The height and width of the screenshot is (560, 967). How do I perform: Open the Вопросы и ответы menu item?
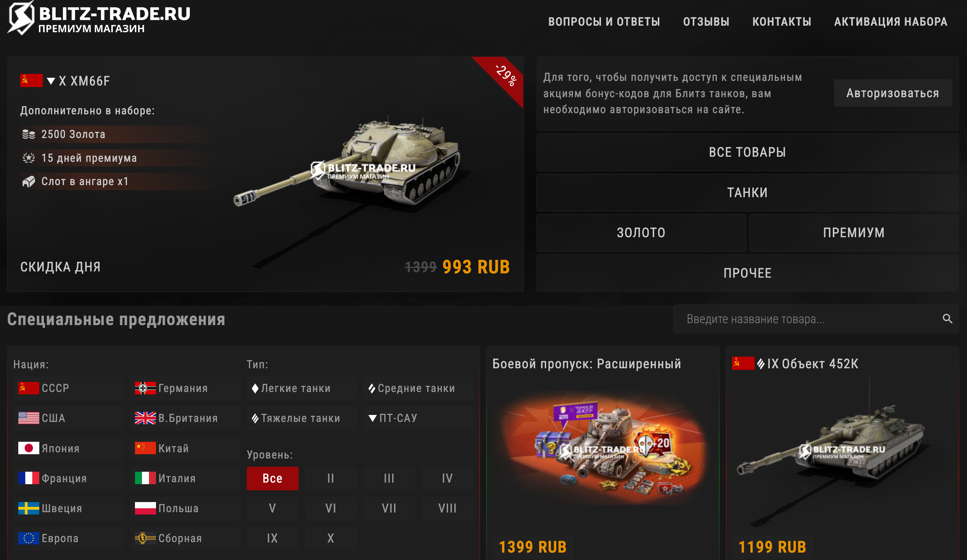(x=604, y=22)
